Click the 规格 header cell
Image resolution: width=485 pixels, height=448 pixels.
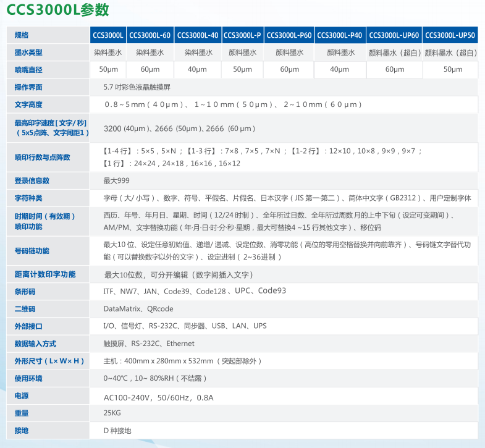[22, 35]
